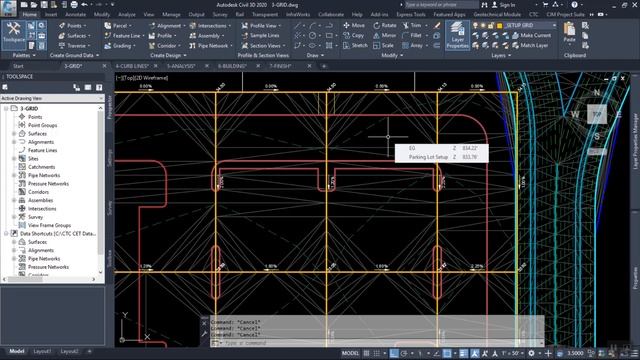Screen dimensions: 640x360
Task: Switch to 4-CURB LINES drawing tab
Action: coord(132,66)
